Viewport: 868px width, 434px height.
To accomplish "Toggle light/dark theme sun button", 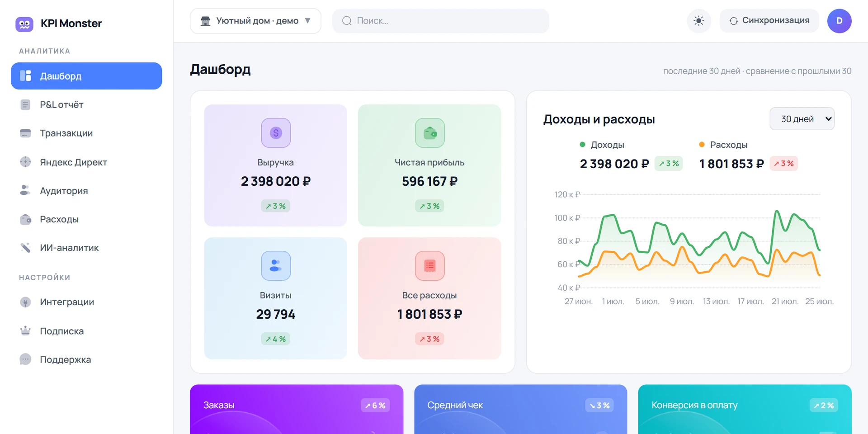I will tap(699, 21).
